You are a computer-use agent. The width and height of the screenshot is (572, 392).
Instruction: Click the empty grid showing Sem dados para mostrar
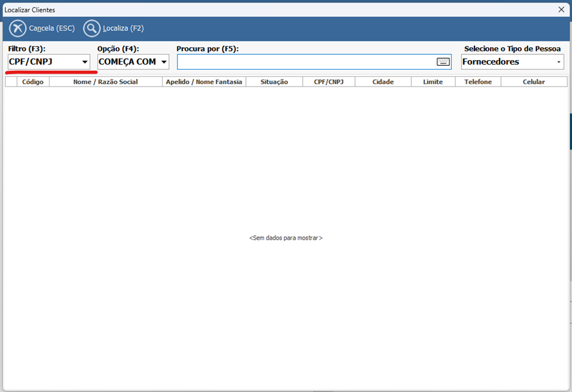click(285, 238)
